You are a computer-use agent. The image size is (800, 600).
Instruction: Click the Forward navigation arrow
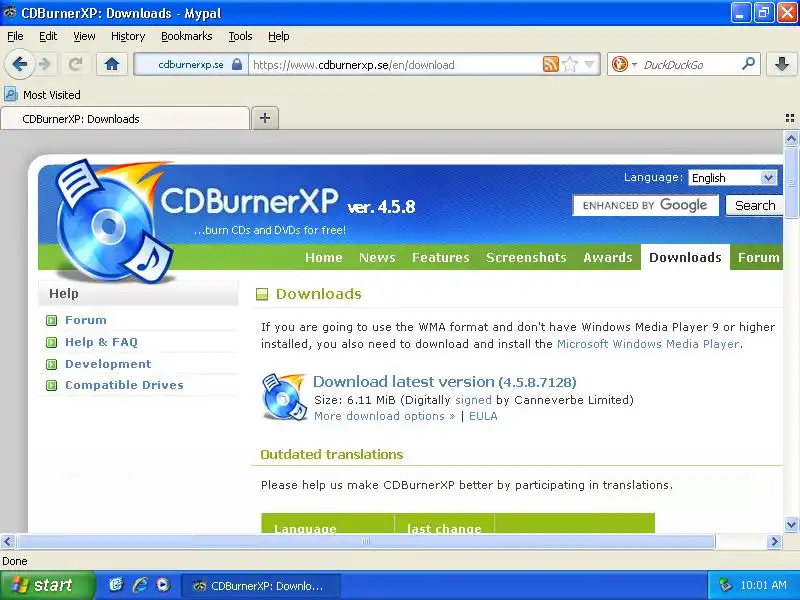pyautogui.click(x=45, y=64)
